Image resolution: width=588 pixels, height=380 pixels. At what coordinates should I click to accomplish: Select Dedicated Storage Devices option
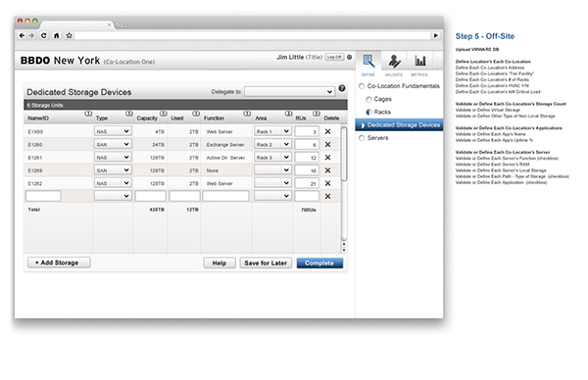(x=399, y=125)
